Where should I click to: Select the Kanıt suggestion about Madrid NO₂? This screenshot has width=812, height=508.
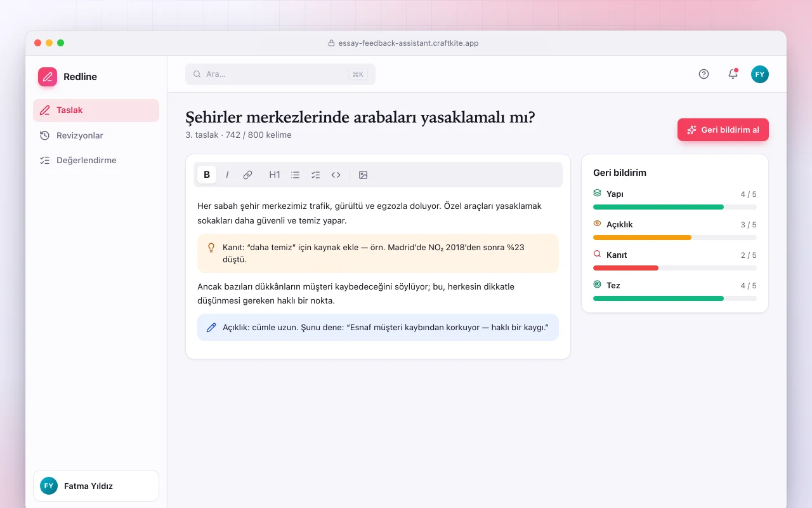[x=378, y=253]
